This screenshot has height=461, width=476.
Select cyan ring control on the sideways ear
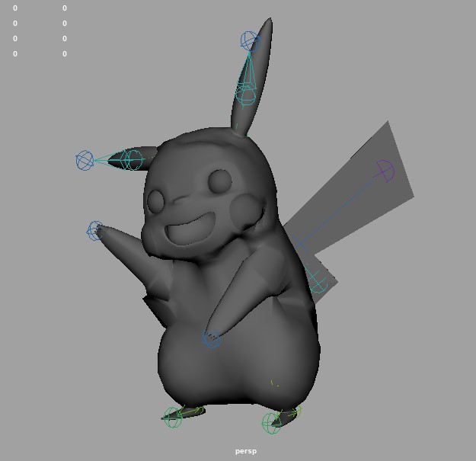click(132, 160)
